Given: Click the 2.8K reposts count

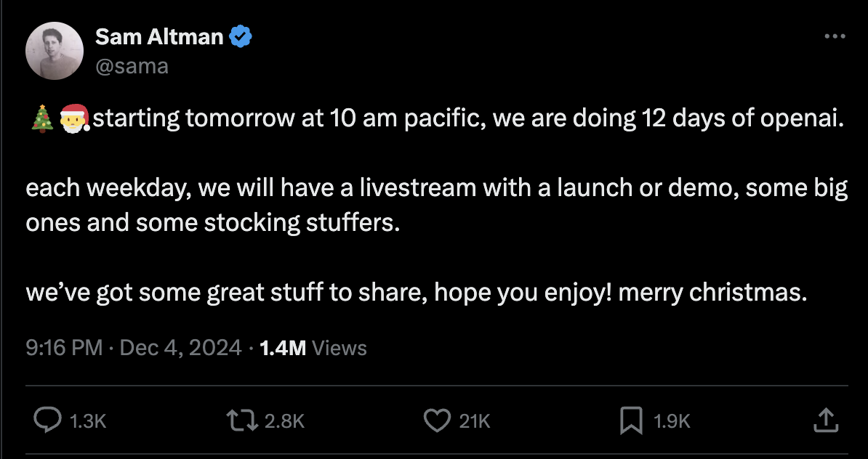Looking at the screenshot, I should (284, 421).
